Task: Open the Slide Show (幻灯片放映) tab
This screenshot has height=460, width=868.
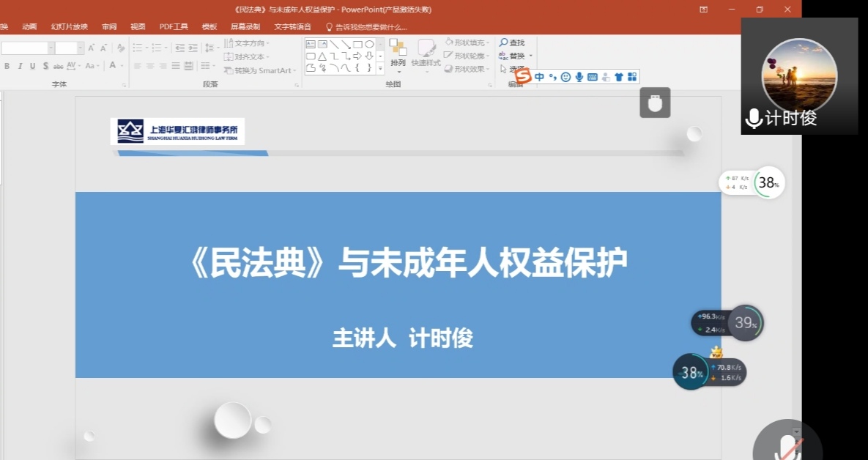Action: (69, 26)
